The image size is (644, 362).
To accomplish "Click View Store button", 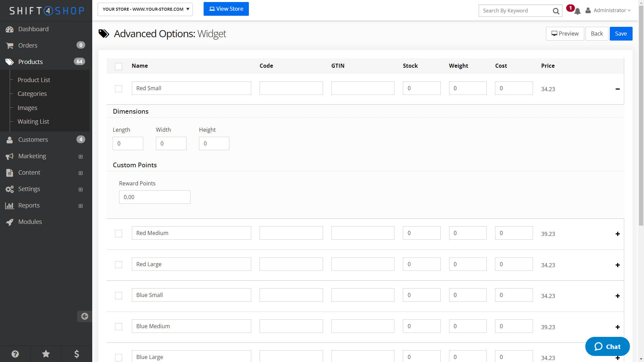I will click(x=226, y=8).
